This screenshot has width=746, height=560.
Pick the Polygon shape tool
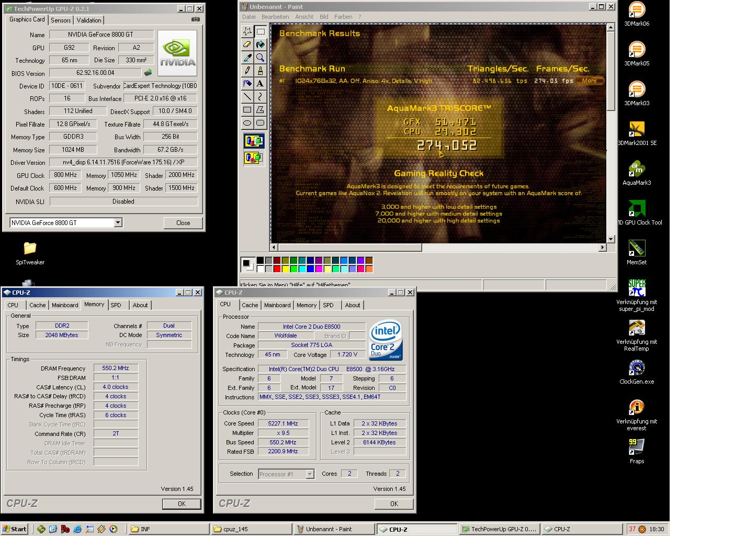pos(261,110)
